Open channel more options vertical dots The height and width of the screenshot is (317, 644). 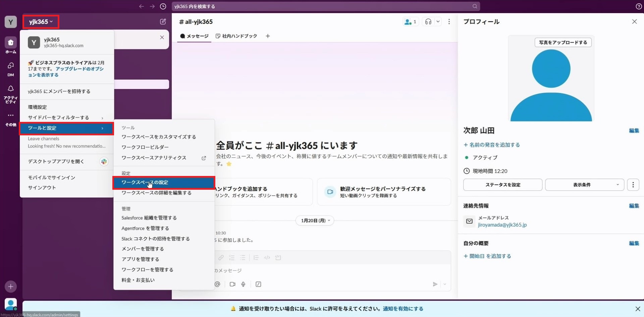pos(449,22)
